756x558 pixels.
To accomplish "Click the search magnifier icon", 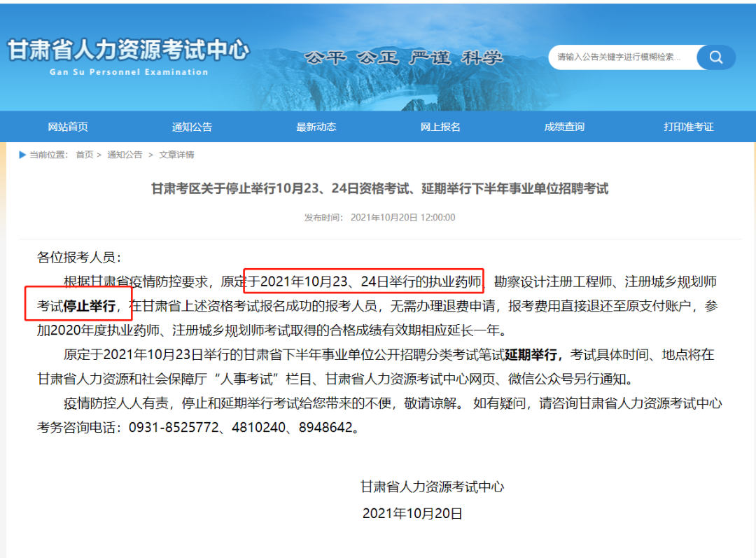I will point(715,57).
